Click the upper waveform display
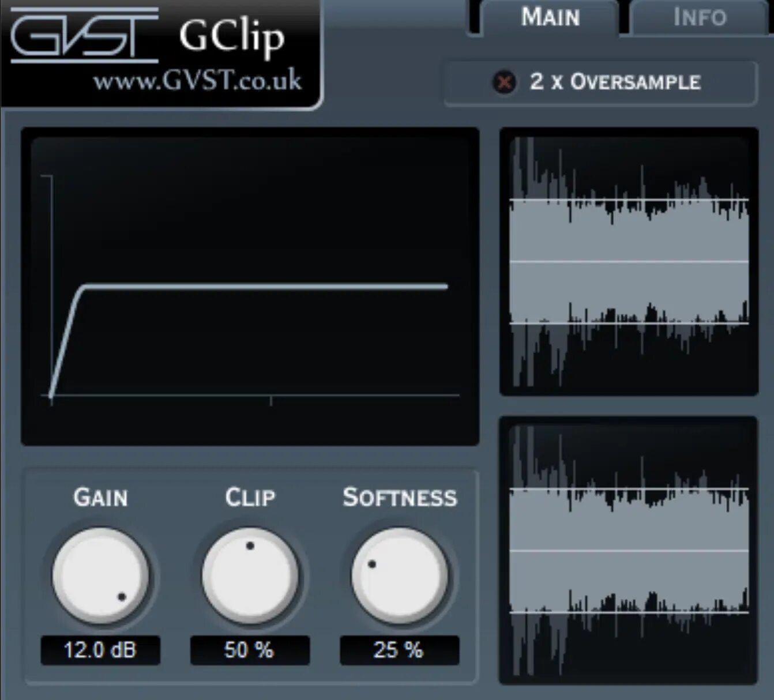Image resolution: width=774 pixels, height=700 pixels. (629, 262)
